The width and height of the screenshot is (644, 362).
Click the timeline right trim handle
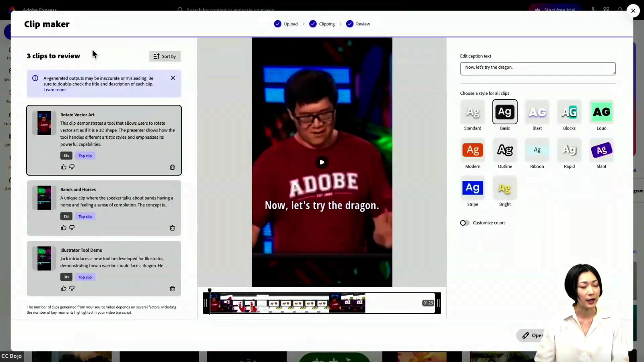(438, 303)
